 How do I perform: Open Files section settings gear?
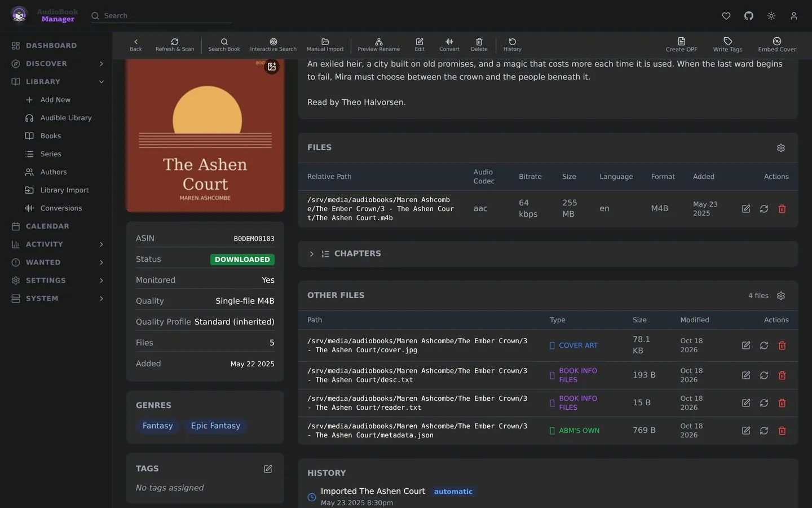(781, 148)
